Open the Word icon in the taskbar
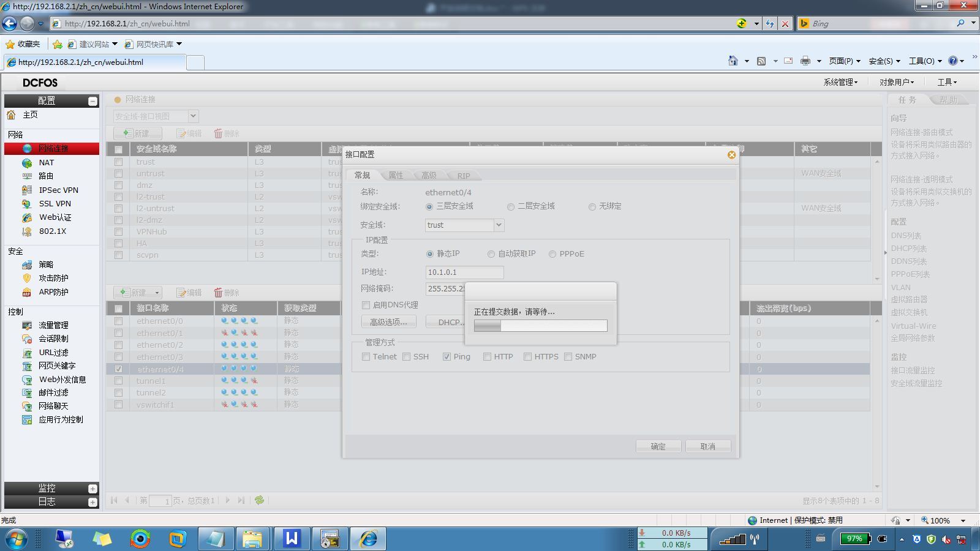 (x=292, y=539)
